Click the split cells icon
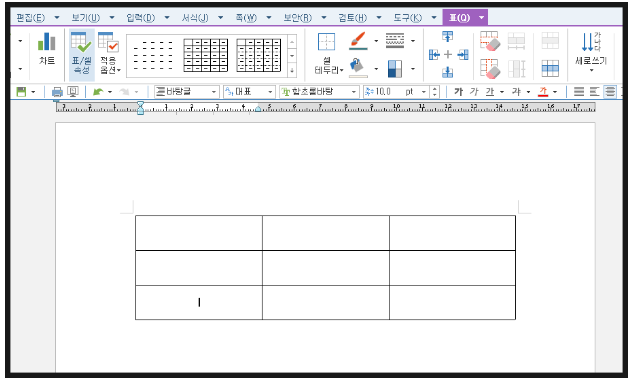The width and height of the screenshot is (632, 385). point(550,69)
